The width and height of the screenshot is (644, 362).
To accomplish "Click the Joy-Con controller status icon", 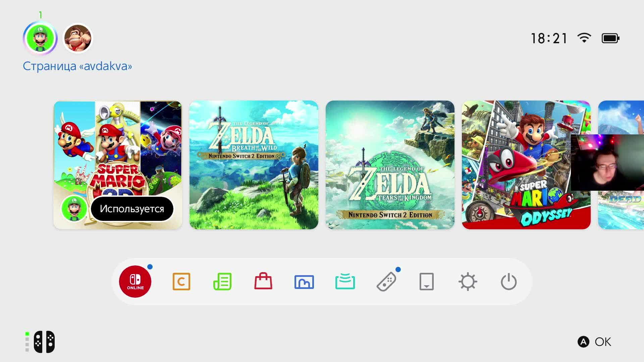I will pyautogui.click(x=44, y=342).
